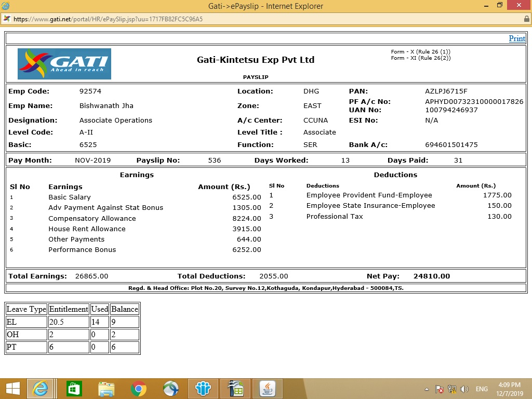Image resolution: width=532 pixels, height=399 pixels.
Task: Open the Windows Start button
Action: [x=13, y=389]
